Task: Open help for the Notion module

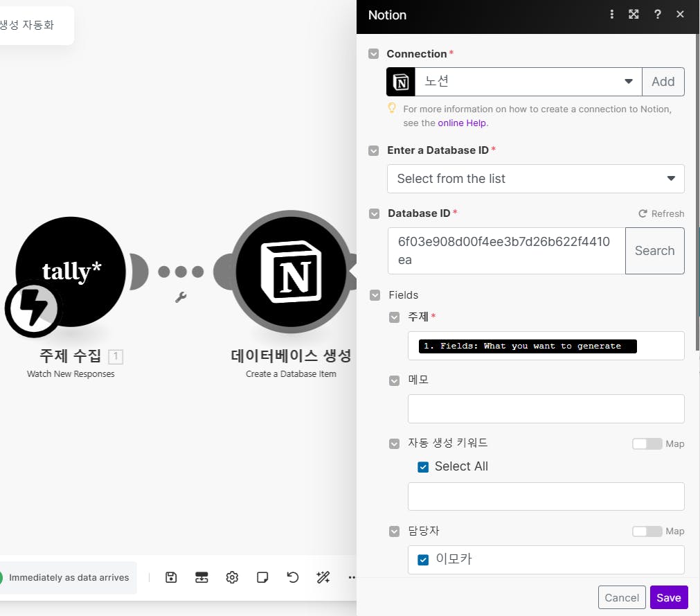Action: (657, 15)
